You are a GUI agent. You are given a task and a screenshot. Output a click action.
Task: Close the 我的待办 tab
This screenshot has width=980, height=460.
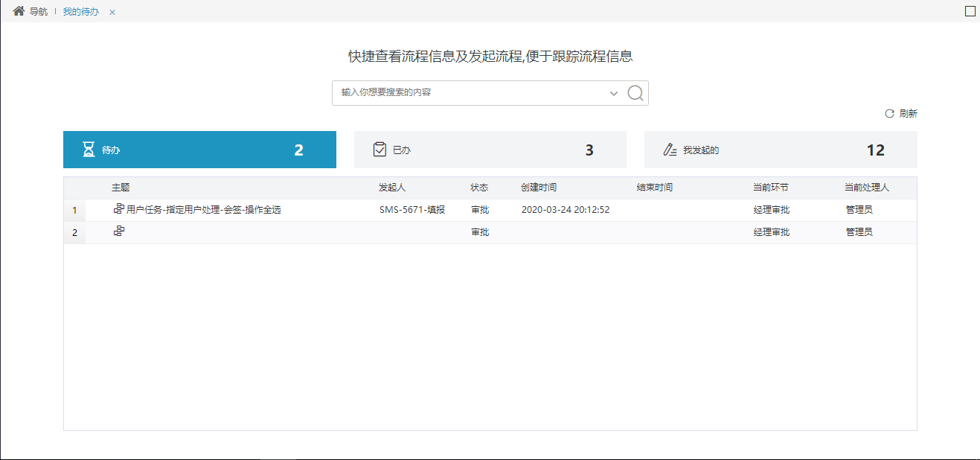112,13
